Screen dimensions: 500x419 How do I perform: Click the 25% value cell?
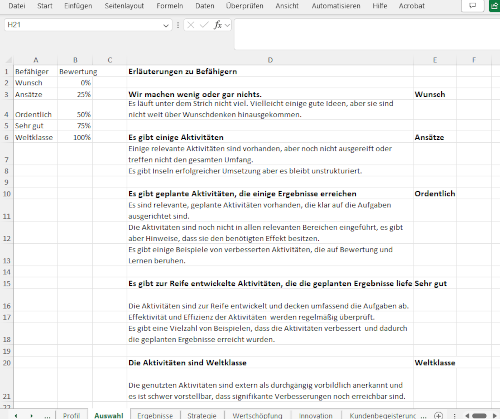coord(75,94)
